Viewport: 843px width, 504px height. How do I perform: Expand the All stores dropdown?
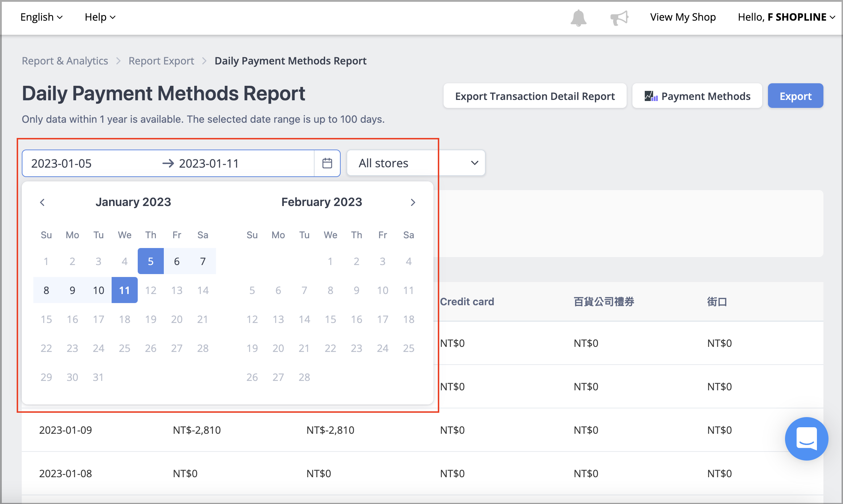click(416, 163)
